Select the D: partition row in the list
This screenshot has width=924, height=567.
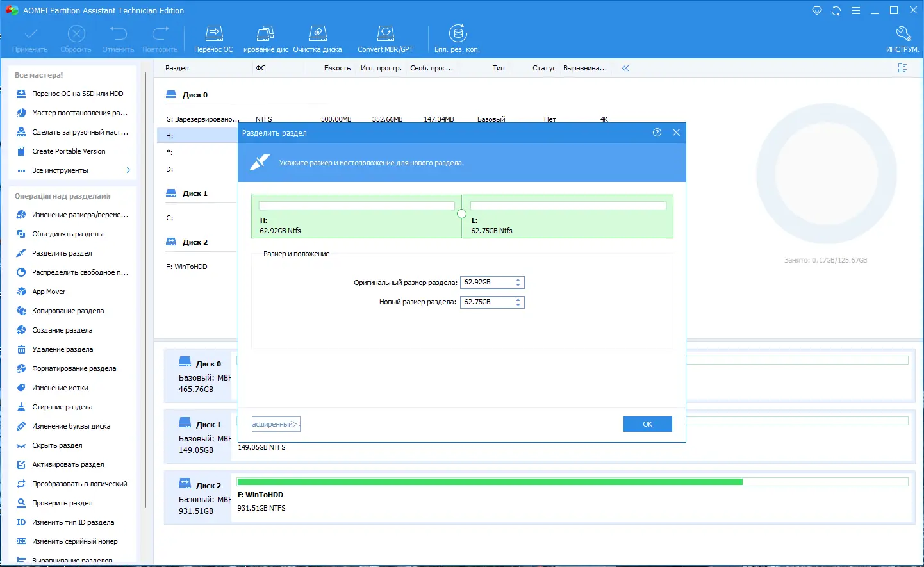coord(197,169)
